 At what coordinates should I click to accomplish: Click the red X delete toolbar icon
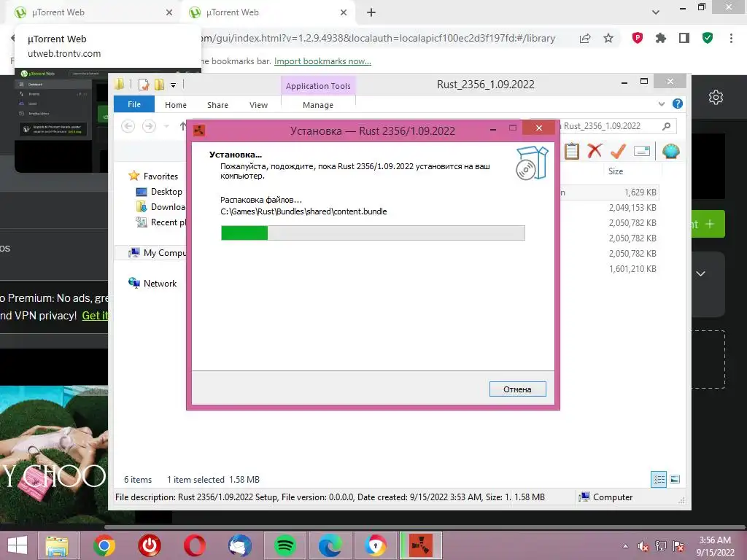[594, 151]
